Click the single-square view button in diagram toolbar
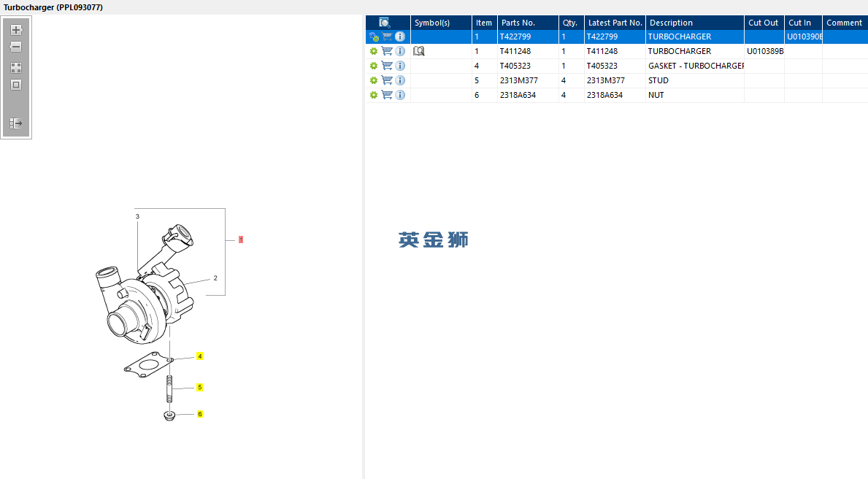The image size is (868, 479). [x=16, y=85]
